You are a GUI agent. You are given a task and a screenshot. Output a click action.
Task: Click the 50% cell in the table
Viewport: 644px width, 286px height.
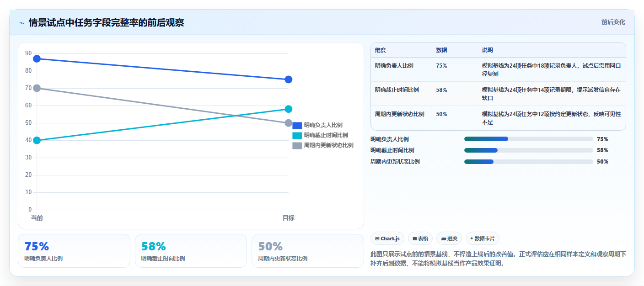pos(442,114)
